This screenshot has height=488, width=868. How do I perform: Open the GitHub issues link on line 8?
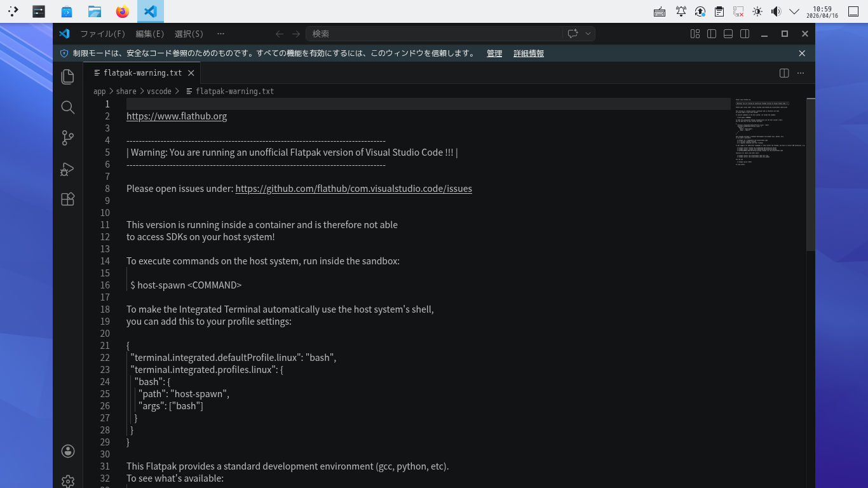[354, 189]
